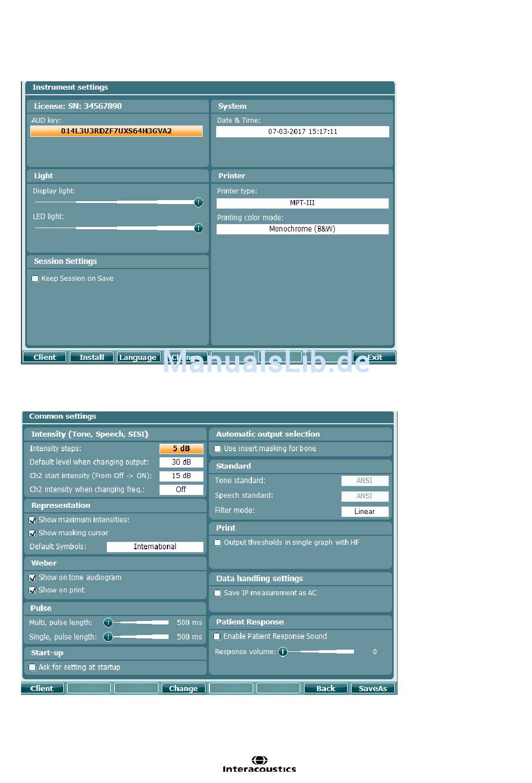Screen dimensions: 532x783
Task: Click Exit in Instrument settings
Action: [x=374, y=357]
